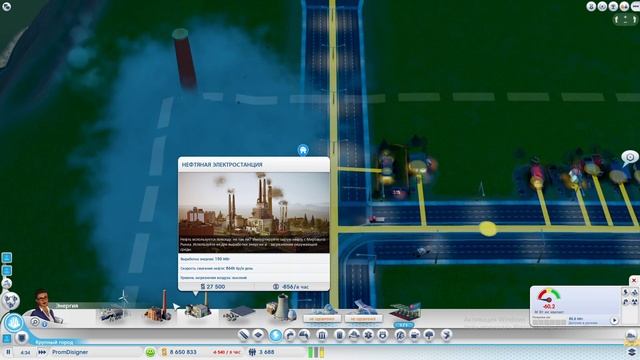The width and height of the screenshot is (640, 360).
Task: Open the Zones tool in bottom toolbar
Action: coord(258,336)
